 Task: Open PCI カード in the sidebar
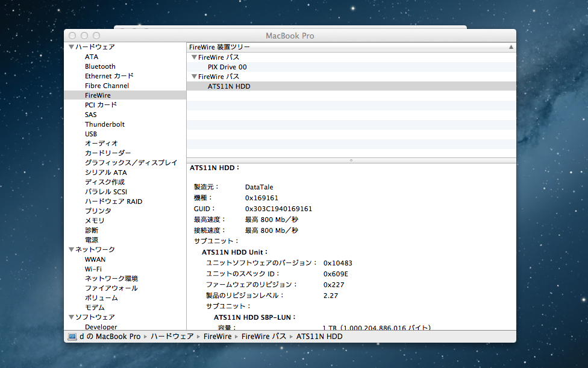pyautogui.click(x=101, y=105)
